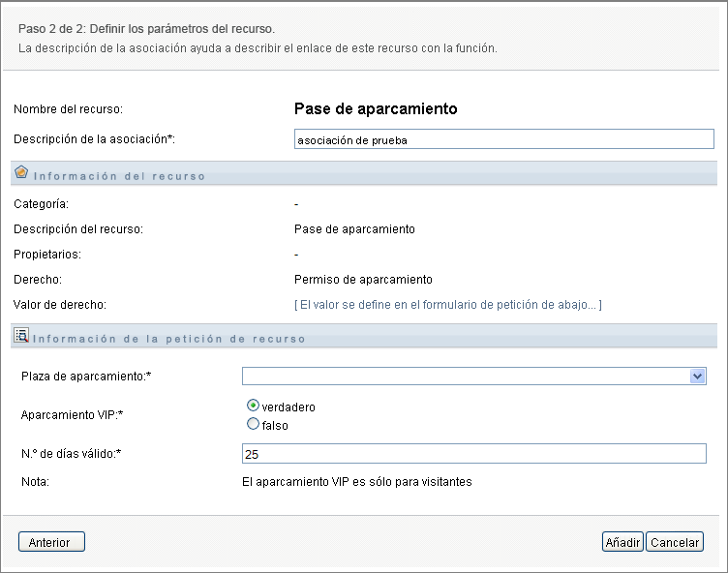Select the "verdadero" radio button
This screenshot has width=728, height=573.
coord(254,407)
